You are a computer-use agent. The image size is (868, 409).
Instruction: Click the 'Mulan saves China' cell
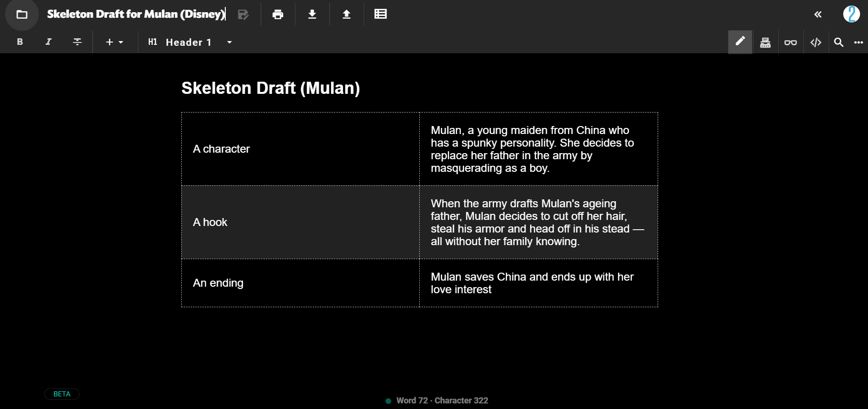click(x=538, y=283)
